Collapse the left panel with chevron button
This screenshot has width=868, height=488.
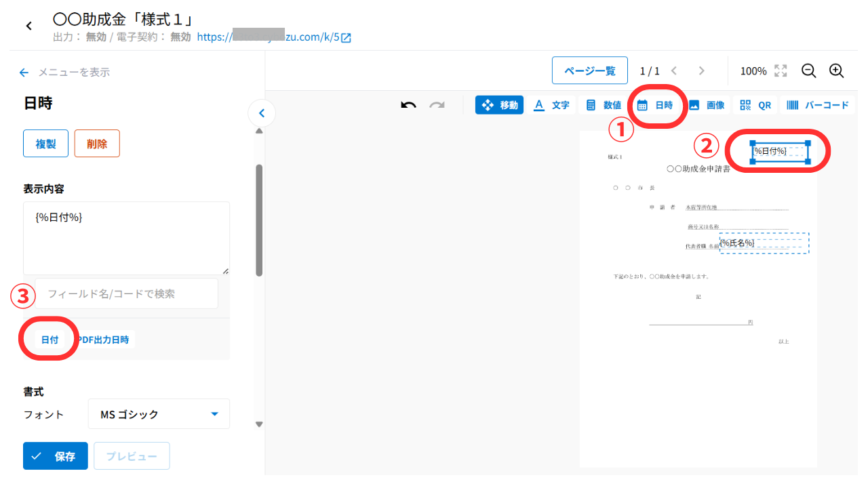pos(262,113)
